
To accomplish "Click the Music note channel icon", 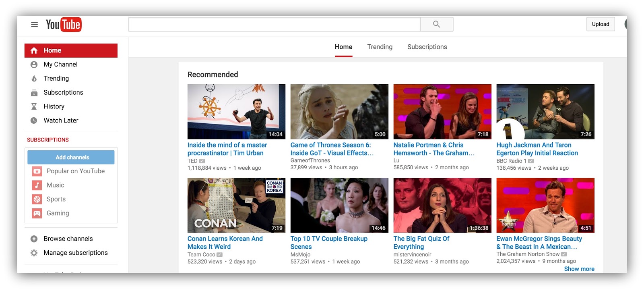I will [x=37, y=185].
